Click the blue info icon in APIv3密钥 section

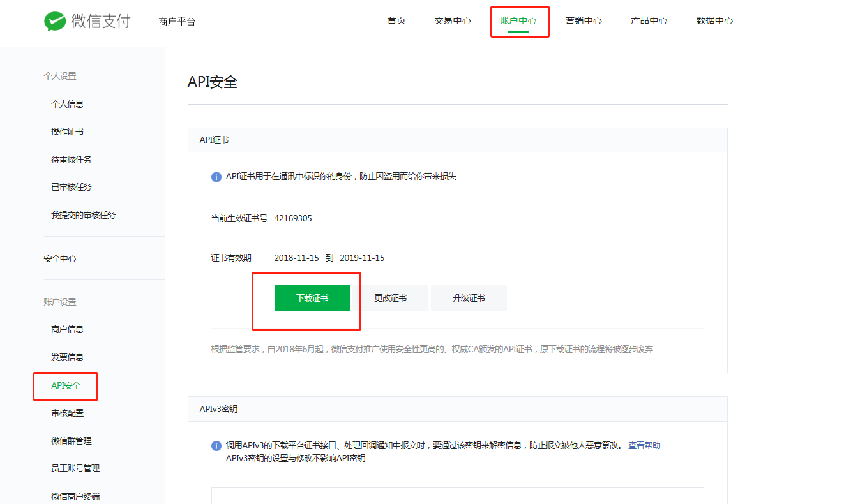click(x=216, y=446)
